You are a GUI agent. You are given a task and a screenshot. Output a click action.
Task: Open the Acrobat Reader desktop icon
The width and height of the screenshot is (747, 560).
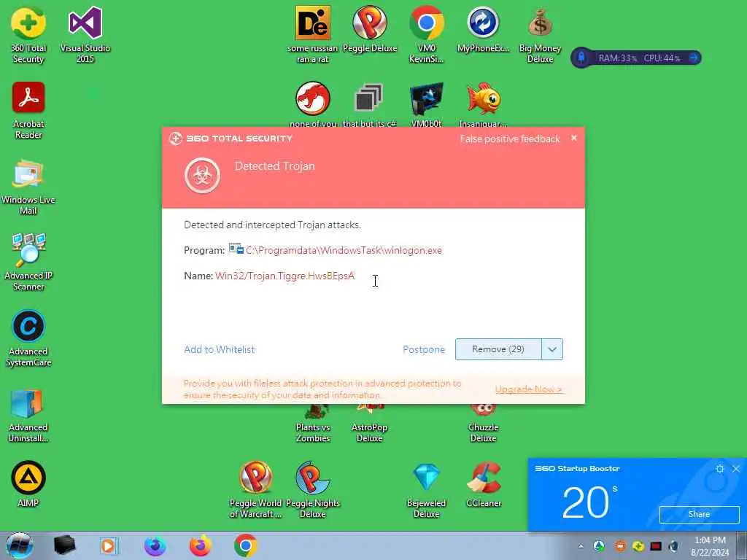coord(28,111)
